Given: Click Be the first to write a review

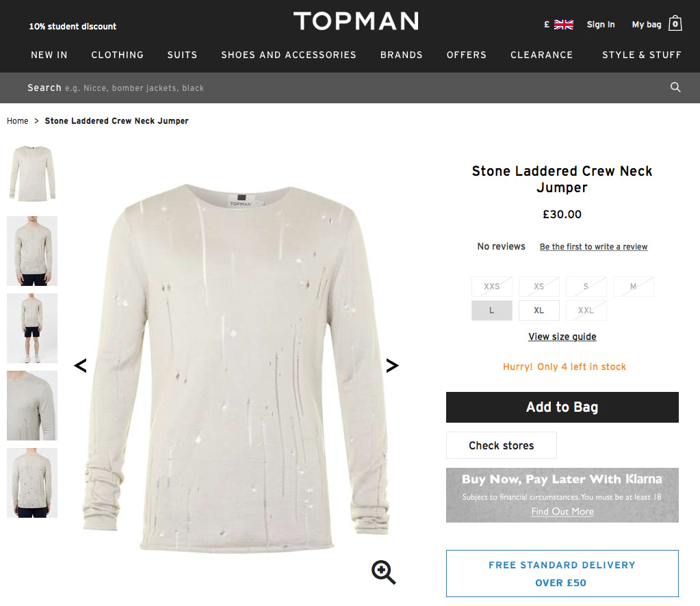Looking at the screenshot, I should [593, 246].
